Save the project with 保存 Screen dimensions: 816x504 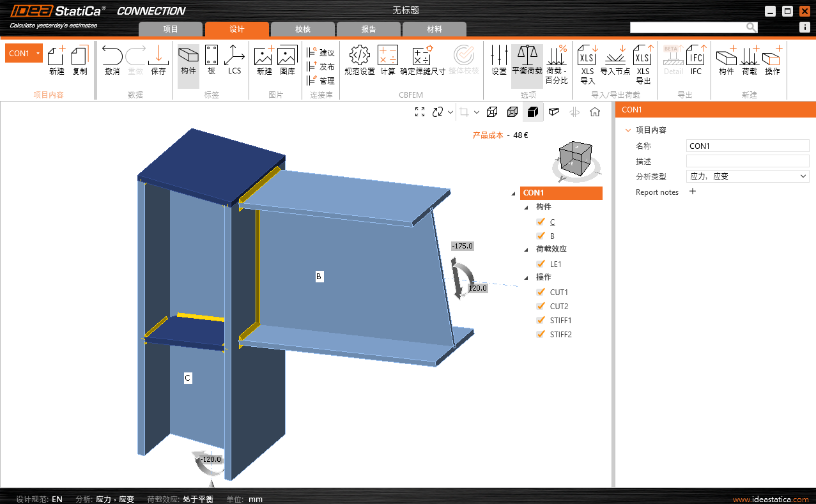point(158,61)
